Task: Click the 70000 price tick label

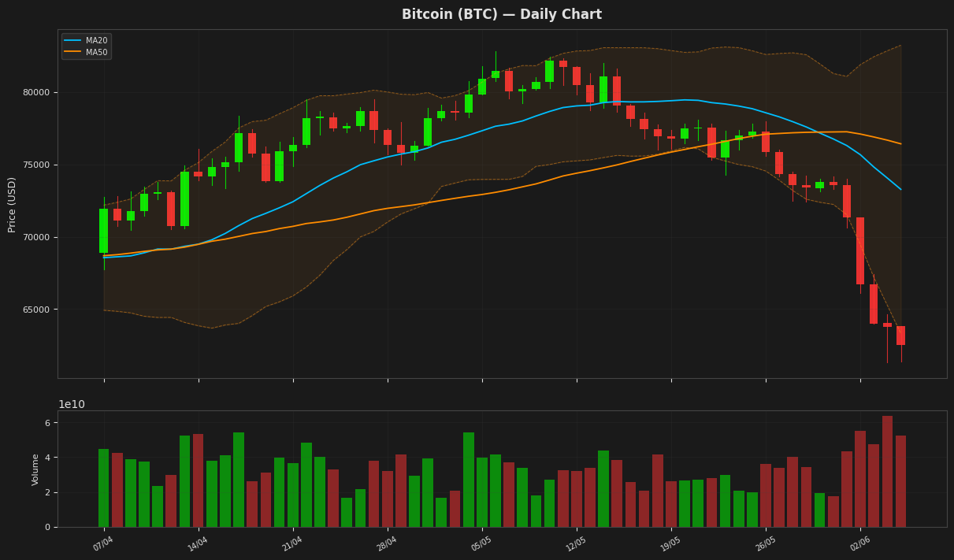Action: pos(36,237)
